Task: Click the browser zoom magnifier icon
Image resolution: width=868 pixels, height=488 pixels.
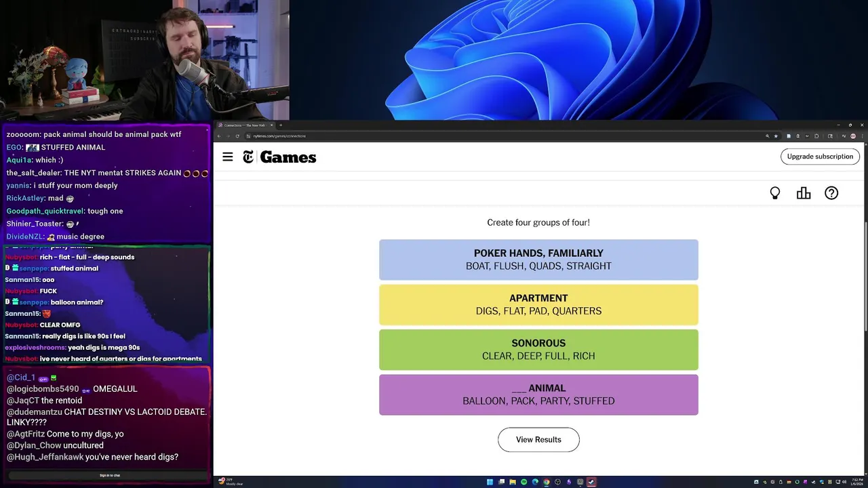Action: click(x=768, y=136)
